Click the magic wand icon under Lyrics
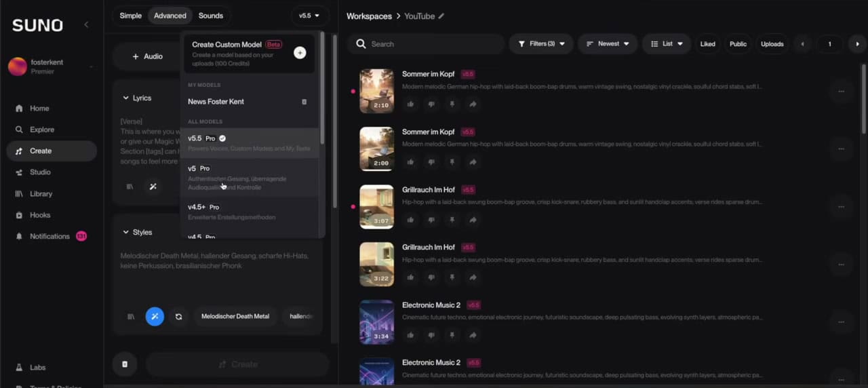This screenshot has width=868, height=388. 153,187
